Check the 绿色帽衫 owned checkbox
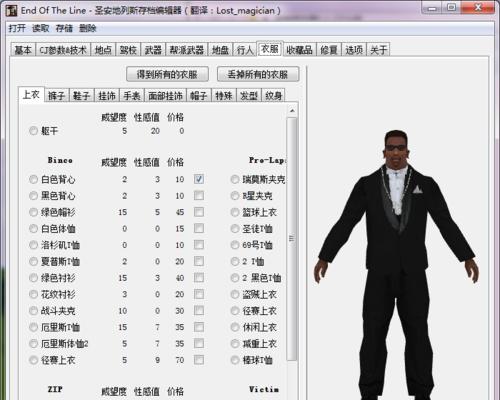This screenshot has width=500, height=400. tap(199, 212)
